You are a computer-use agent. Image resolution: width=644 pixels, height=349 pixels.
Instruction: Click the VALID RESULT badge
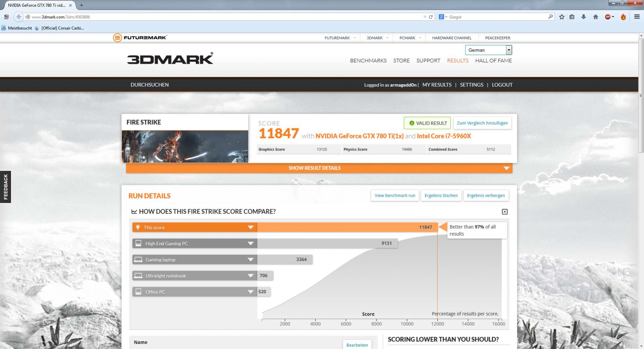click(427, 123)
